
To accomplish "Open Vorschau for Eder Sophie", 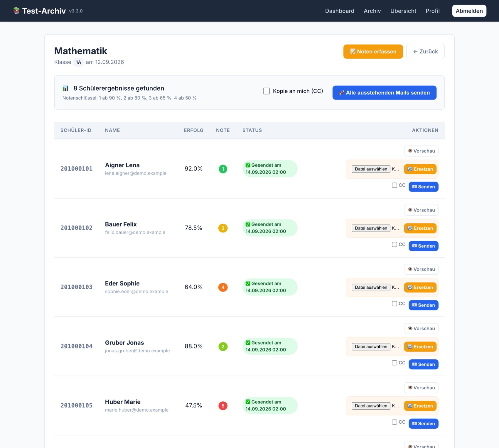I will coord(421,269).
